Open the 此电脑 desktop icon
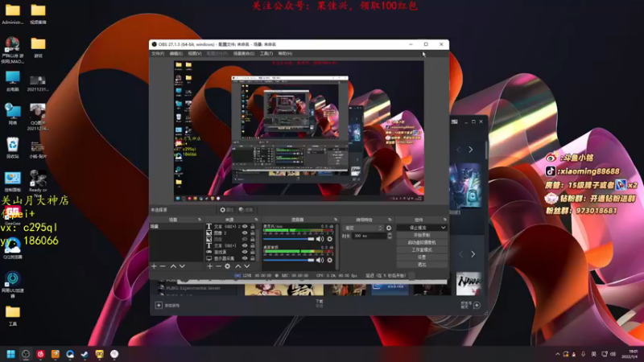 click(13, 81)
